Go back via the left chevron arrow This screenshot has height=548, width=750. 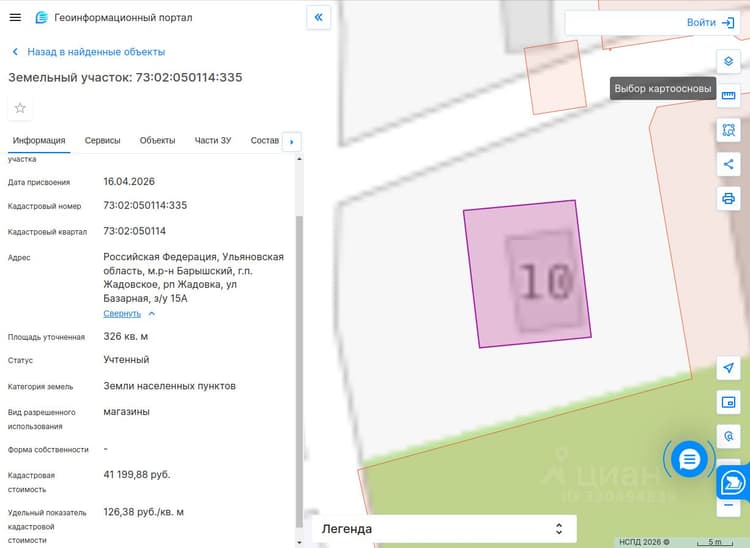click(15, 52)
